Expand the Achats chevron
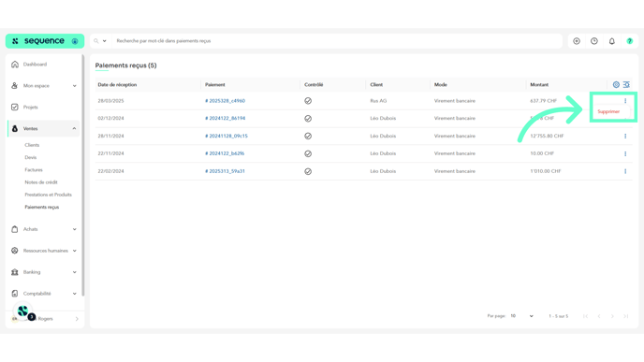 pyautogui.click(x=74, y=229)
